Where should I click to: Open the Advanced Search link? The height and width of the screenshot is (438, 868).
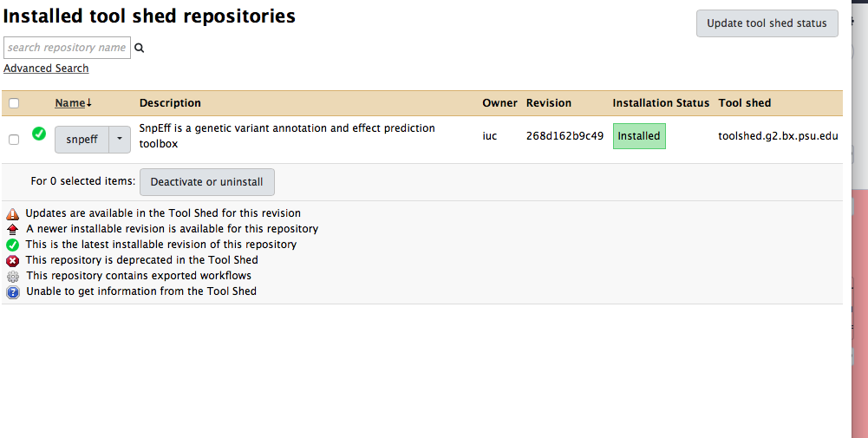(x=46, y=69)
